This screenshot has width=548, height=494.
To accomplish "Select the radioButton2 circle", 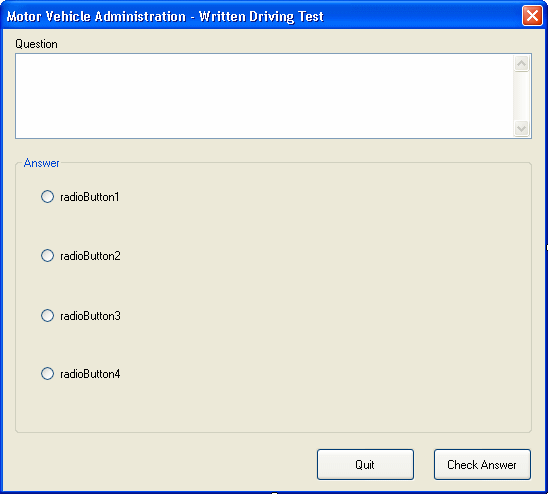I will click(x=47, y=256).
